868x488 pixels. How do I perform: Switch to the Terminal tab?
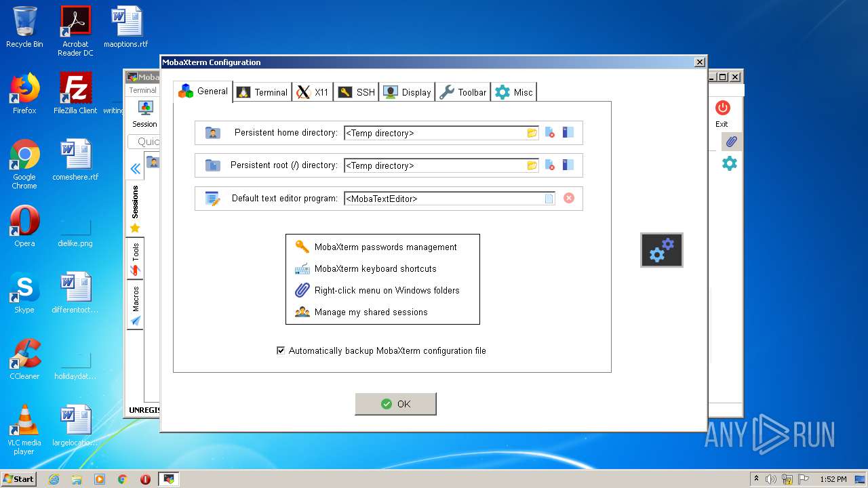pyautogui.click(x=262, y=92)
